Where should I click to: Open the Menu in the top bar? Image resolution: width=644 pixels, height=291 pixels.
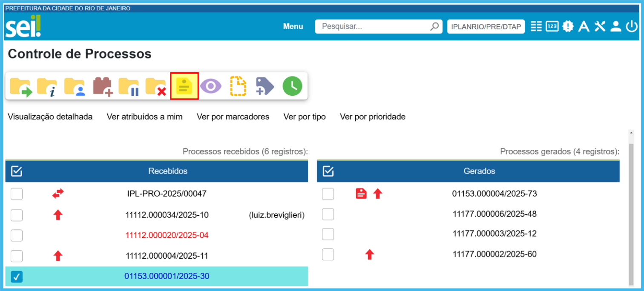click(293, 26)
